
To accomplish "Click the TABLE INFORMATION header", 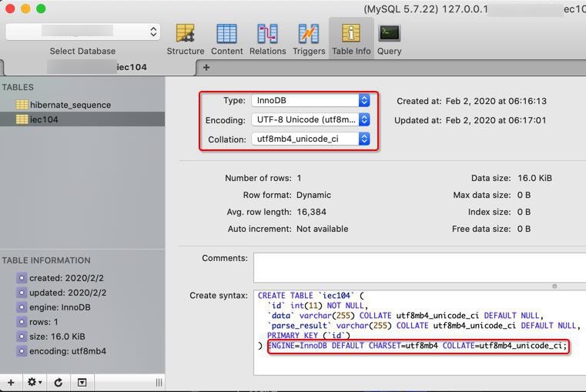I will (46, 260).
